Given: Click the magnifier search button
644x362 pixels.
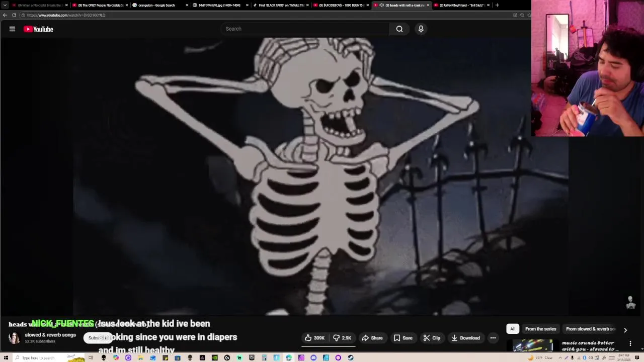Looking at the screenshot, I should point(399,29).
